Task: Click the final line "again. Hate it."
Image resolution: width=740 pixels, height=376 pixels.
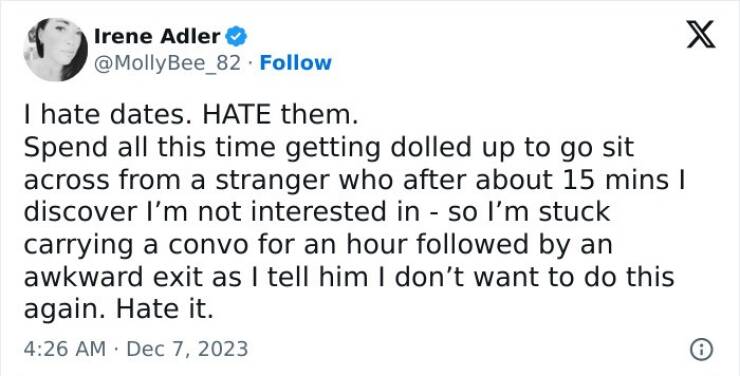Action: click(118, 309)
